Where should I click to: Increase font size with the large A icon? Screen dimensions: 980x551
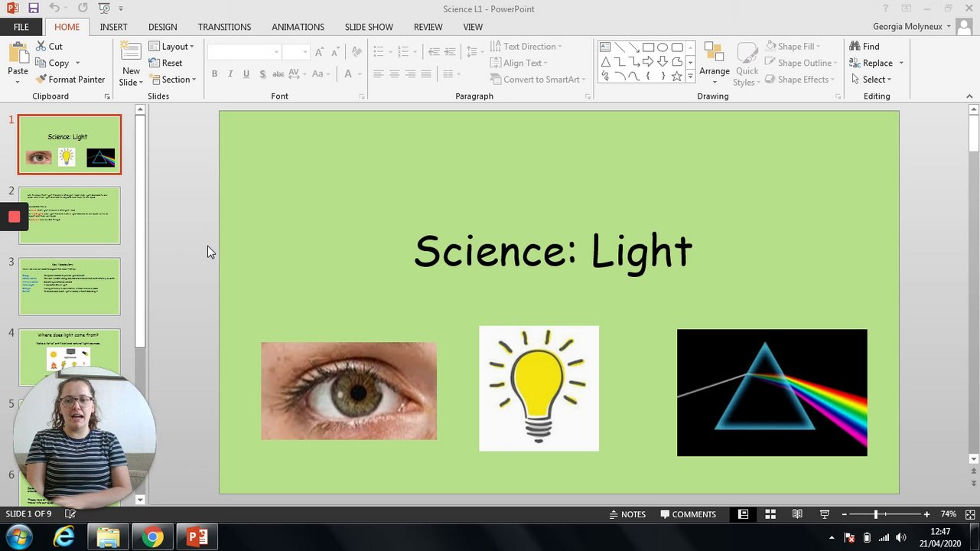click(319, 52)
